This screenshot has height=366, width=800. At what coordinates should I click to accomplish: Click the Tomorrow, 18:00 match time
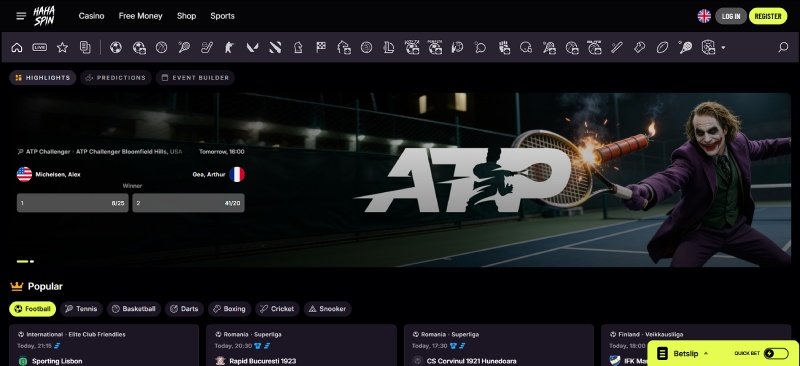tap(221, 152)
